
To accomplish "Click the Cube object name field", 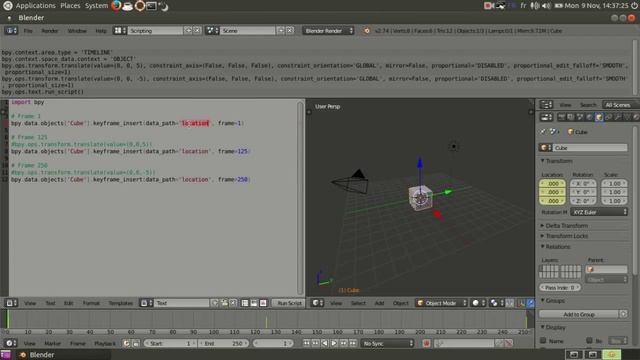I will tap(591, 147).
